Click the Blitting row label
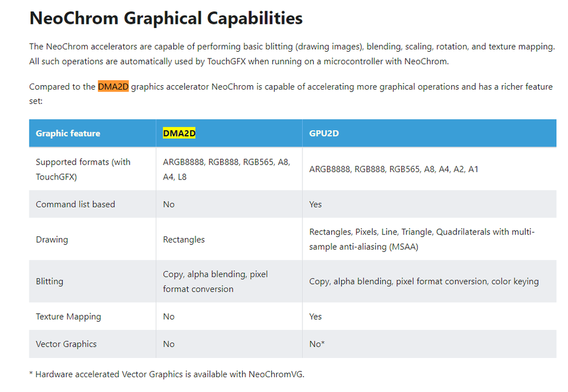This screenshot has height=392, width=568. point(49,281)
